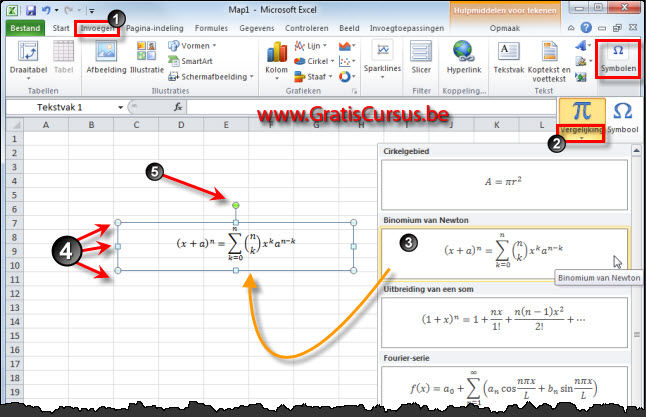Open the Undo history dropdown arrow
Image resolution: width=646 pixels, height=417 pixels.
pos(56,10)
